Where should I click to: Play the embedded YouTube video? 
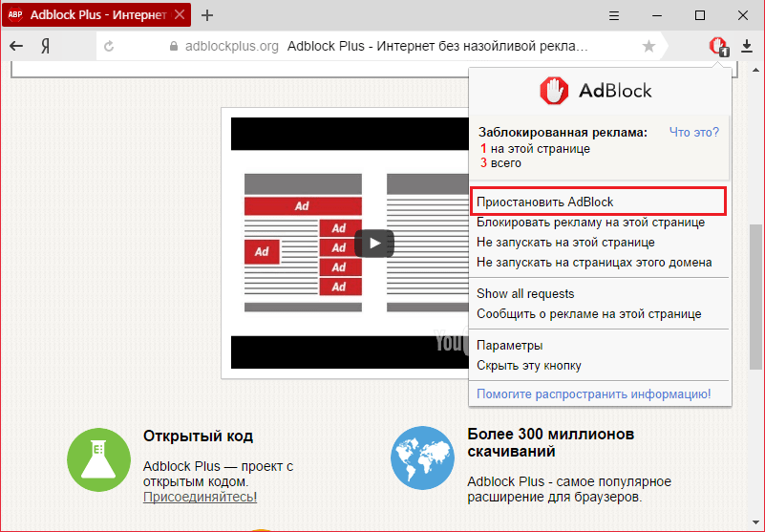coord(373,244)
